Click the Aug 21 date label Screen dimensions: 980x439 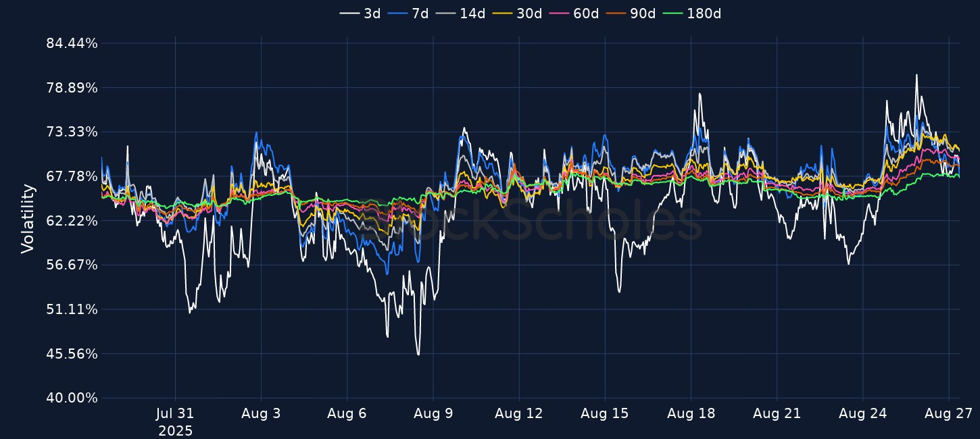pyautogui.click(x=777, y=413)
